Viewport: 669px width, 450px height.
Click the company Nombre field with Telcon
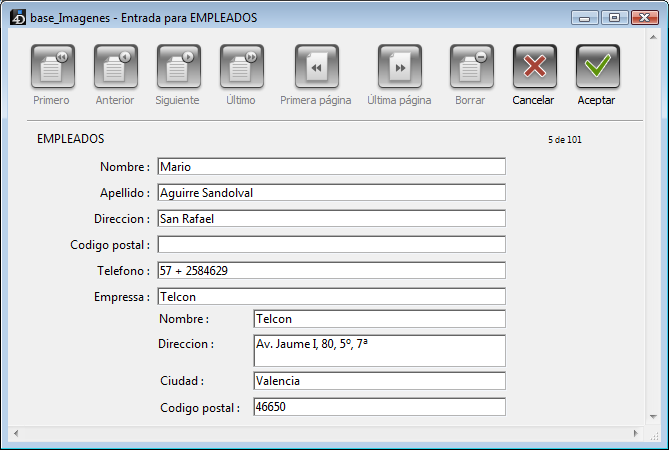(x=379, y=319)
